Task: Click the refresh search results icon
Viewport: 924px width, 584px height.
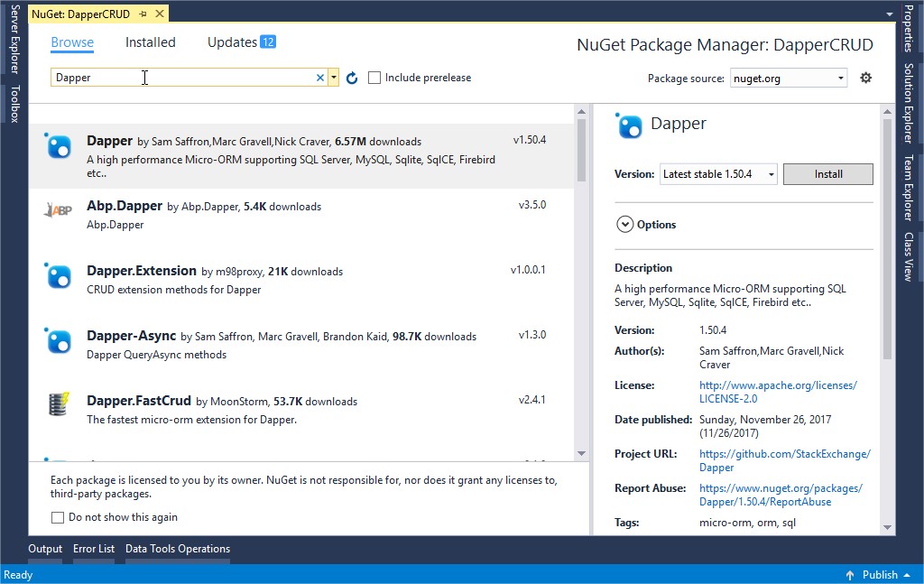Action: [x=352, y=78]
